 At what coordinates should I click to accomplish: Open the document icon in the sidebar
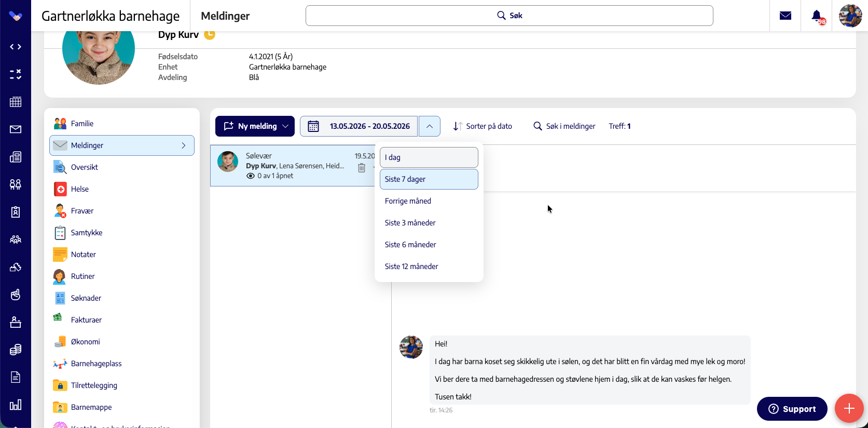coord(16,377)
